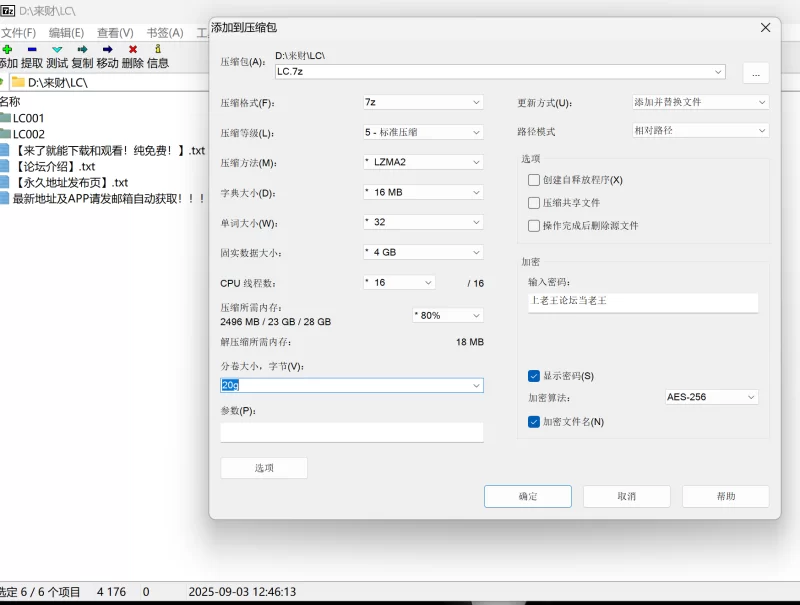
Task: Click the Copy arrow toolbar icon
Action: (82, 49)
